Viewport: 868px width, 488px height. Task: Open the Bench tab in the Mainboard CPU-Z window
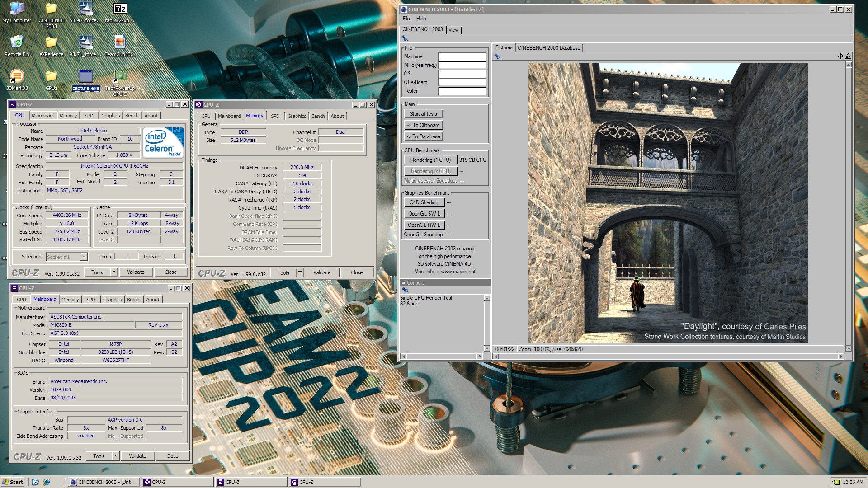[x=133, y=300]
